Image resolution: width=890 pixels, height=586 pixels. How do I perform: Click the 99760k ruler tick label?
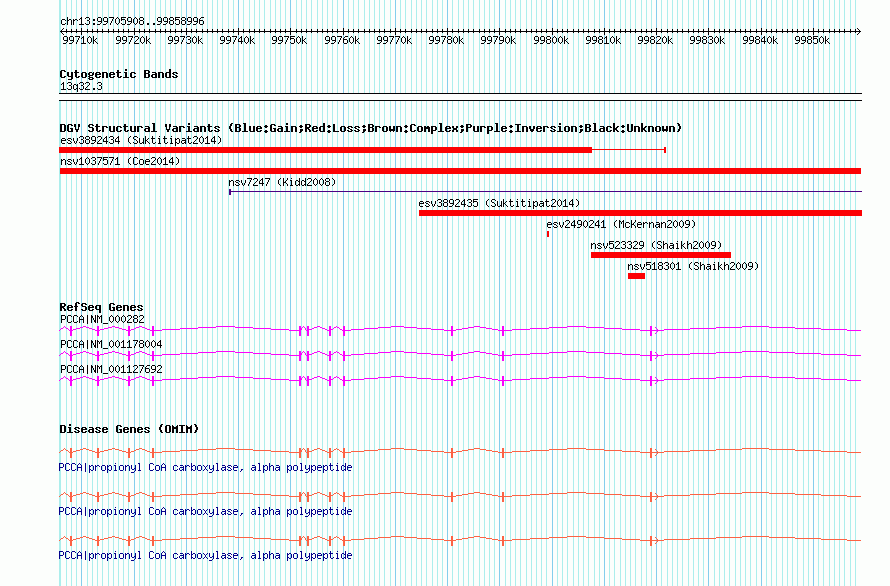tap(342, 40)
